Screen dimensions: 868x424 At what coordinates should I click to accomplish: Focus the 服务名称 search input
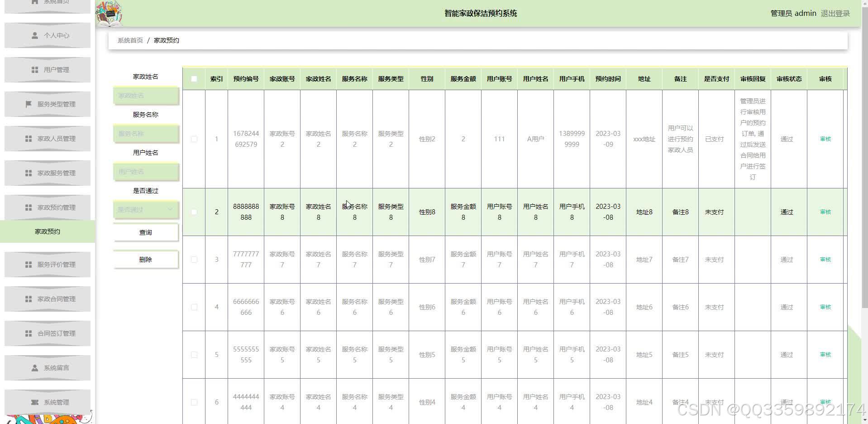pyautogui.click(x=146, y=134)
